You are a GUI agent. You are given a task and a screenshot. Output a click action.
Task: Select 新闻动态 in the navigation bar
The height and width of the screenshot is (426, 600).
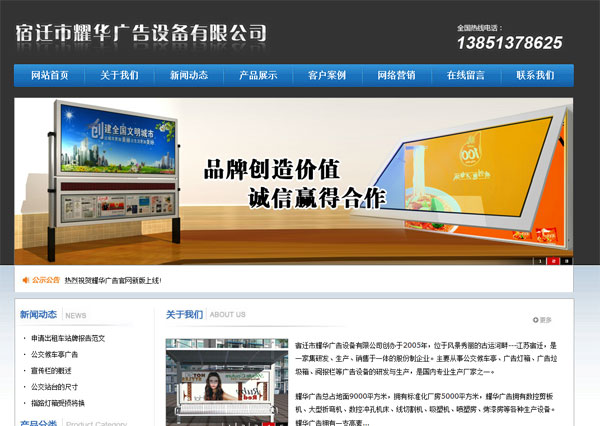(x=189, y=75)
